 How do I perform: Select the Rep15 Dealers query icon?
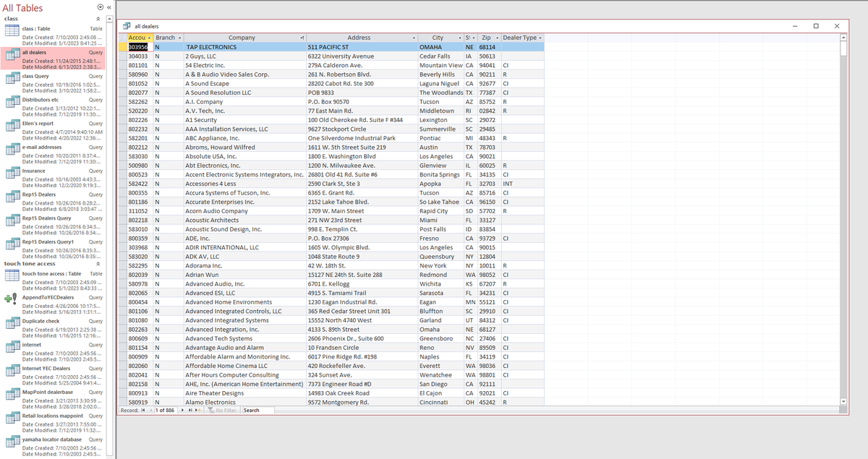coord(12,197)
